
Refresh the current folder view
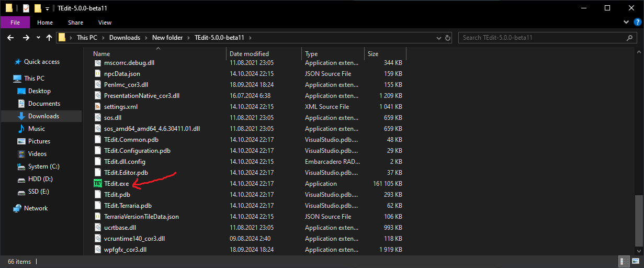coord(448,38)
